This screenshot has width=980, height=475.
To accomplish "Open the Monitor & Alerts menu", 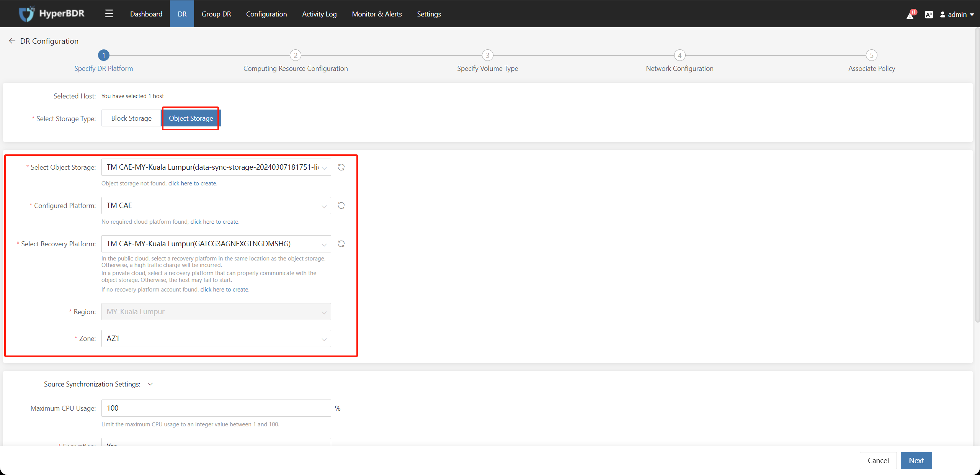I will 377,14.
